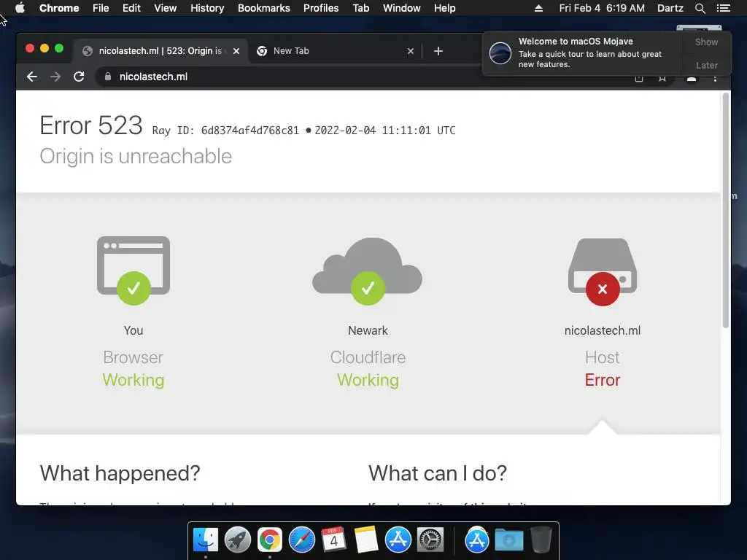747x560 pixels.
Task: Open Finder from the Dock
Action: (x=206, y=540)
